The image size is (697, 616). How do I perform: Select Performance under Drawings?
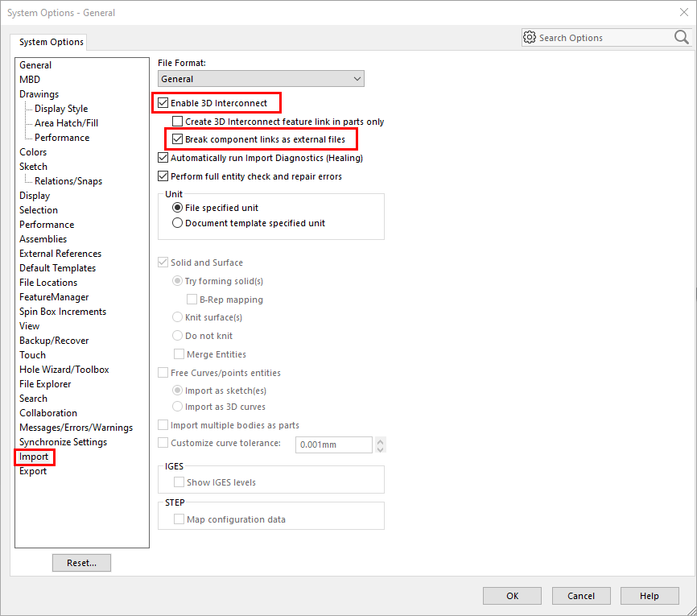pos(62,138)
